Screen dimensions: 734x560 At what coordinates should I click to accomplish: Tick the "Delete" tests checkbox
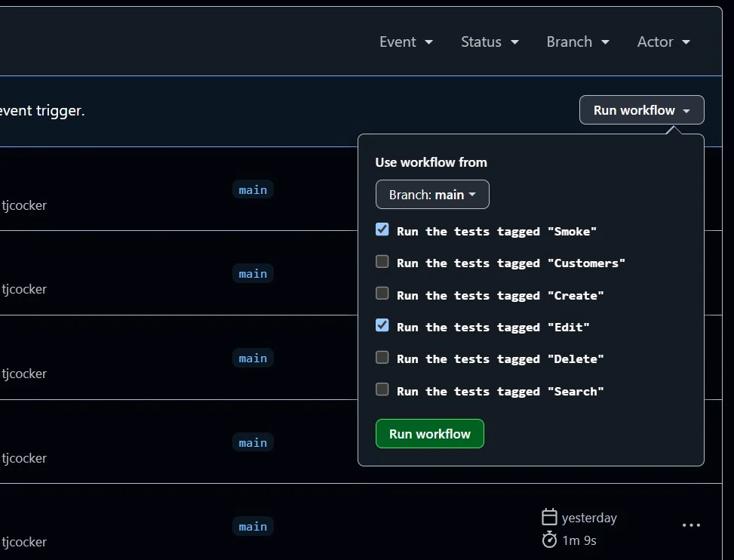click(x=382, y=358)
